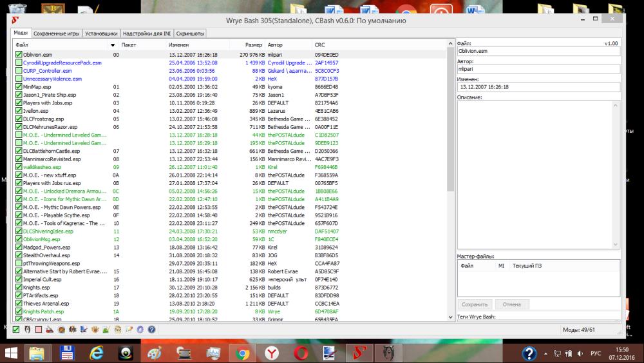Click the Отмена button
The height and width of the screenshot is (363, 644).
click(511, 304)
